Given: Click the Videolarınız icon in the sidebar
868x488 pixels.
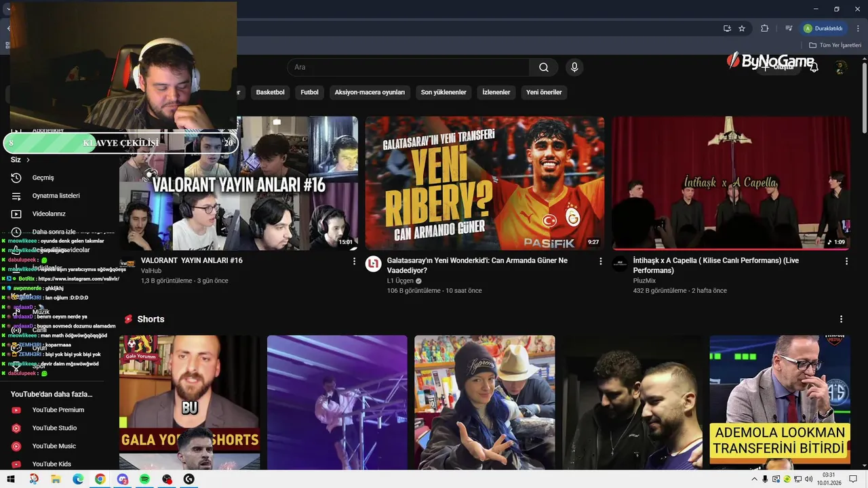Looking at the screenshot, I should [x=16, y=213].
